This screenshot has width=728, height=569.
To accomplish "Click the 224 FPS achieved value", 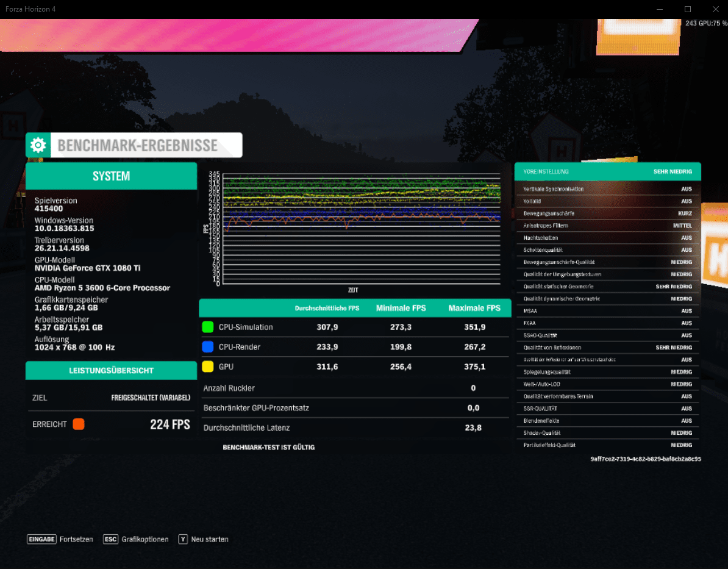I will point(170,424).
